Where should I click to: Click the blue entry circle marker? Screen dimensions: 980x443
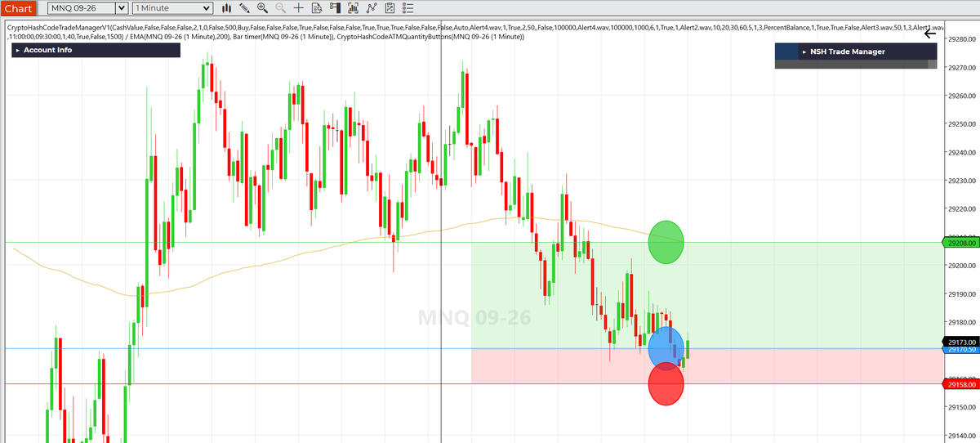coord(666,348)
